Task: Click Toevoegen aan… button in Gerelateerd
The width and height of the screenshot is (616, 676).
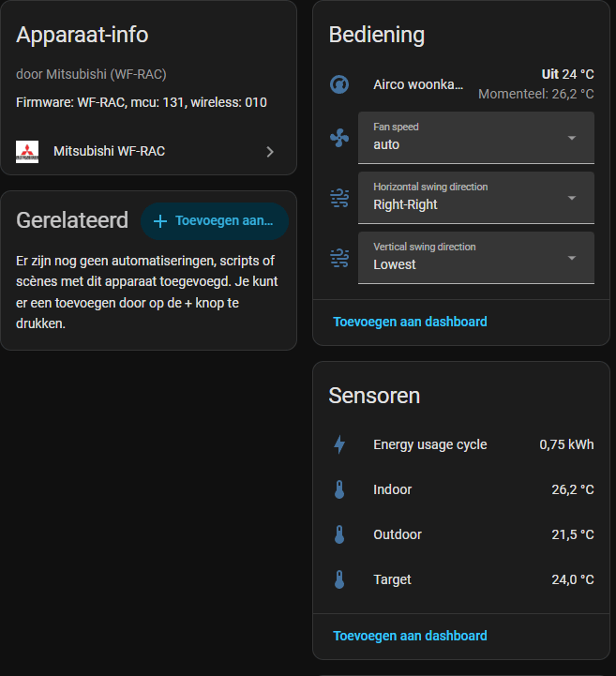Action: (x=215, y=221)
